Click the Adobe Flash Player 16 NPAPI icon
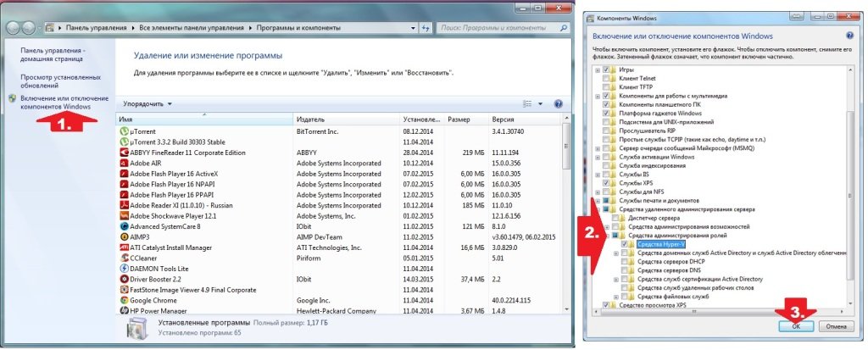 [124, 185]
